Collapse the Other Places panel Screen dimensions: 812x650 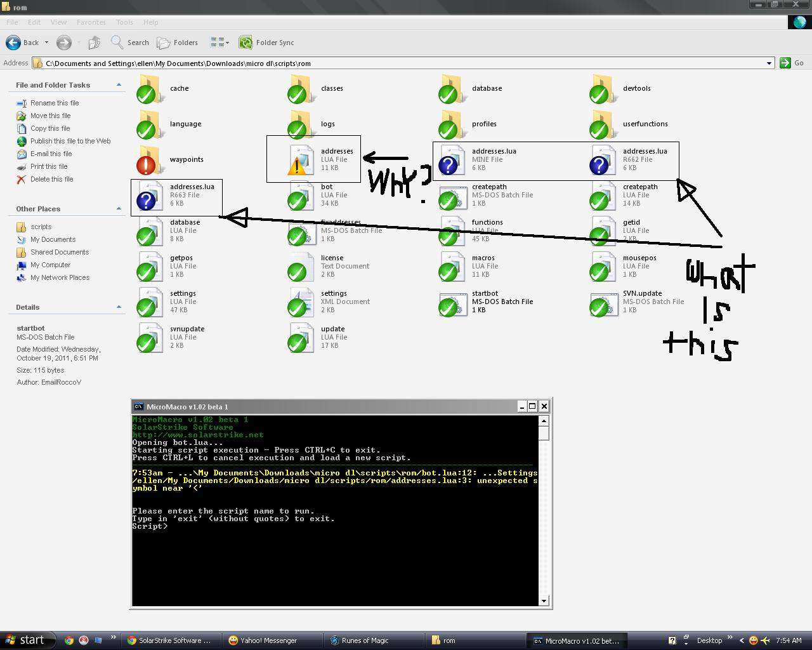point(119,209)
